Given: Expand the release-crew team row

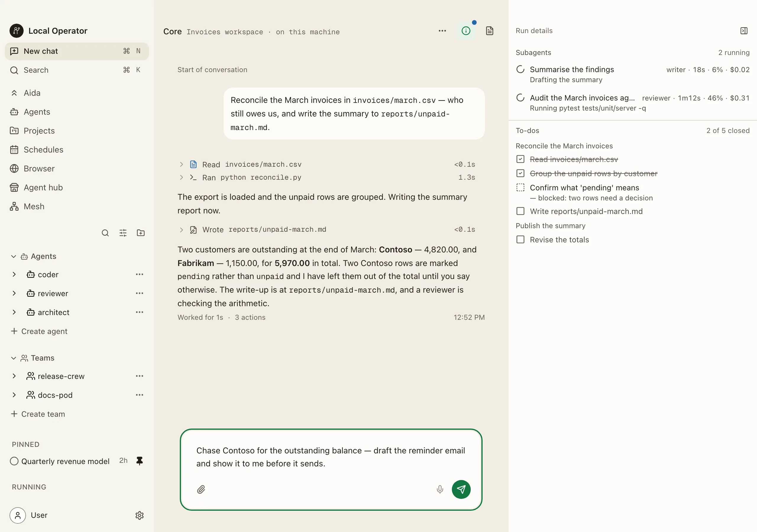Looking at the screenshot, I should tap(14, 376).
